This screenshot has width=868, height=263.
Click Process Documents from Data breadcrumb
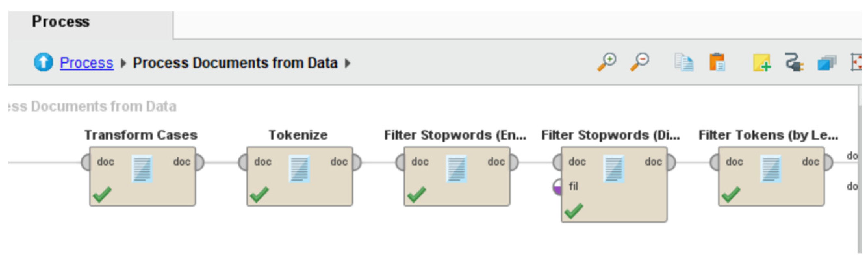pos(235,63)
